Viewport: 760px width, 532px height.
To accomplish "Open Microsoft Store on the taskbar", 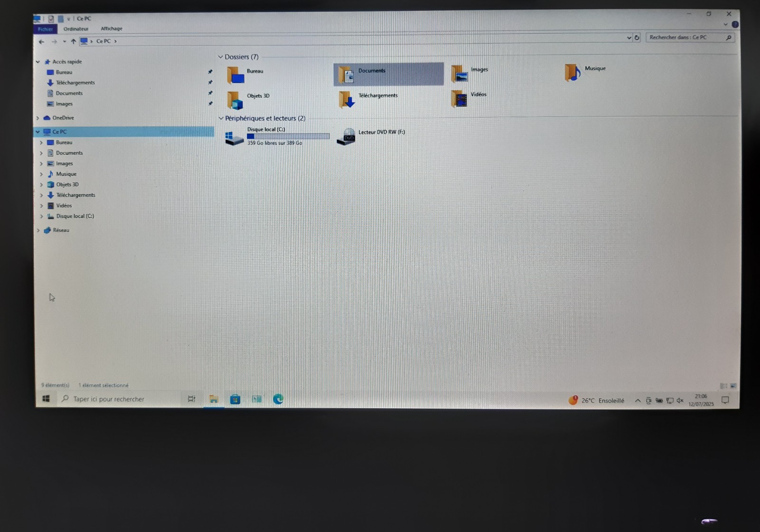I will tap(235, 399).
